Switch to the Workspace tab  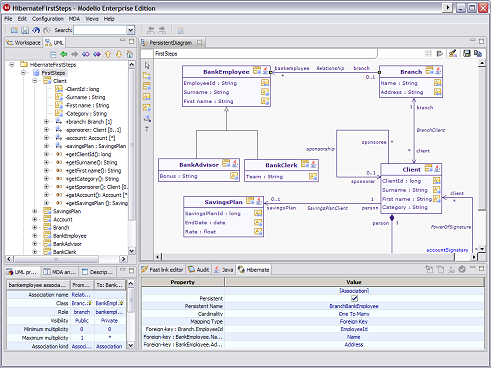tap(23, 43)
